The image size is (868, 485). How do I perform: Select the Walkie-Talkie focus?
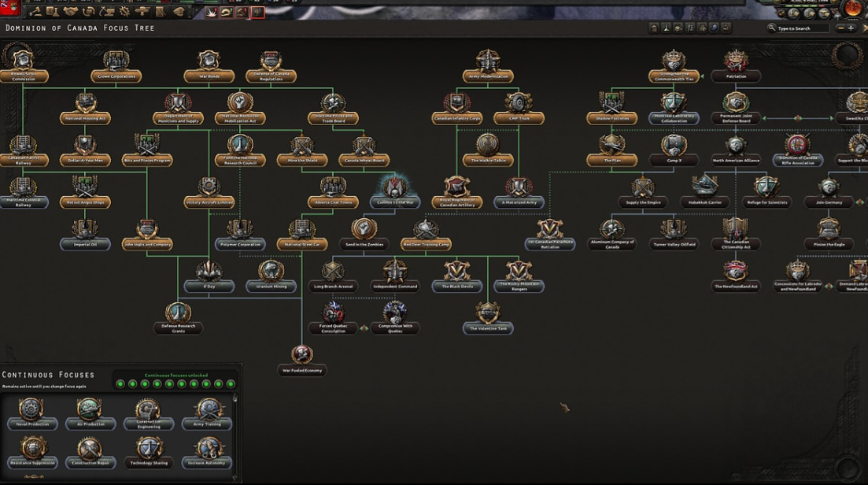point(488,150)
